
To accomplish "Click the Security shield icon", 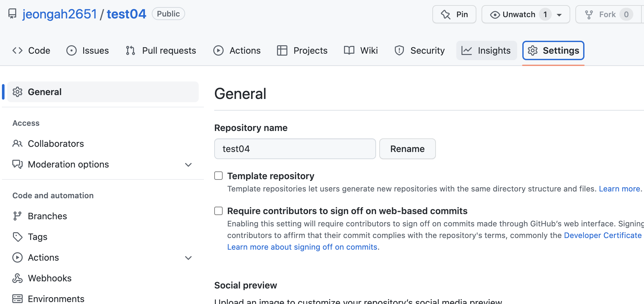I will tap(399, 50).
